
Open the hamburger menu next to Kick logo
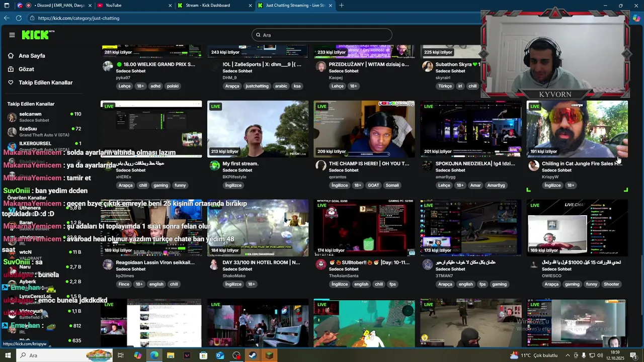click(x=12, y=35)
